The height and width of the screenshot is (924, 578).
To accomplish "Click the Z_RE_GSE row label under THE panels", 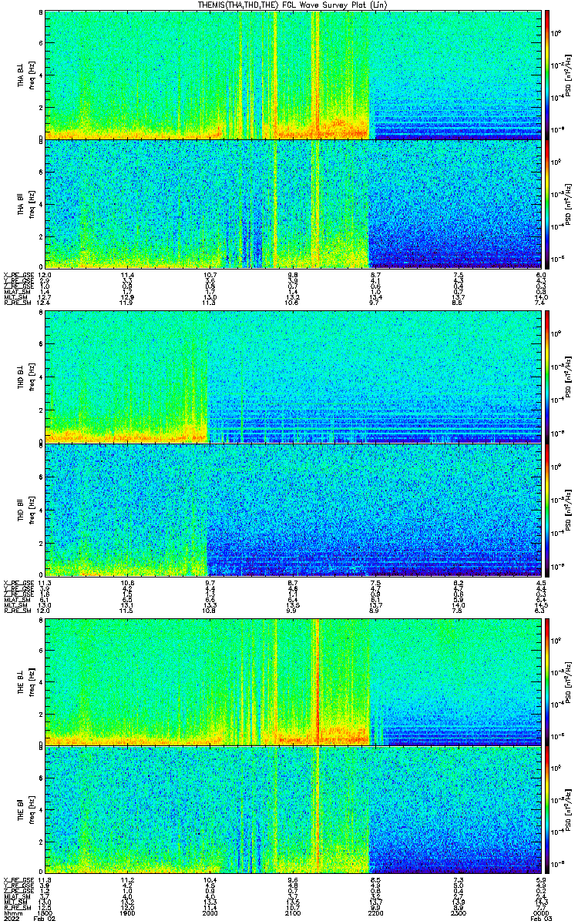I will (17, 891).
